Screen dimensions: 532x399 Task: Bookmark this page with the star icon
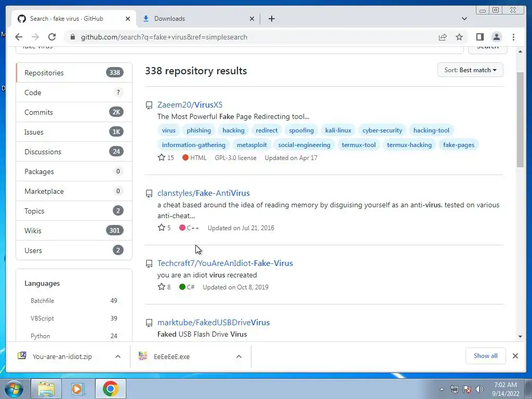(x=459, y=37)
